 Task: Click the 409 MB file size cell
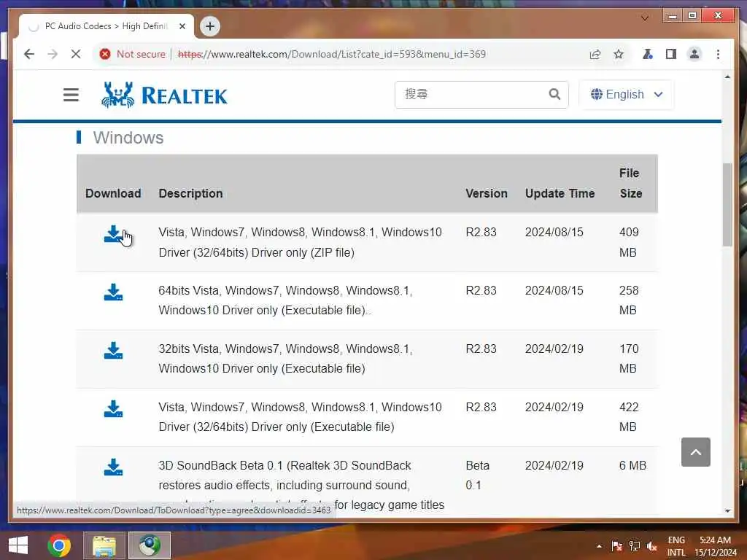629,242
